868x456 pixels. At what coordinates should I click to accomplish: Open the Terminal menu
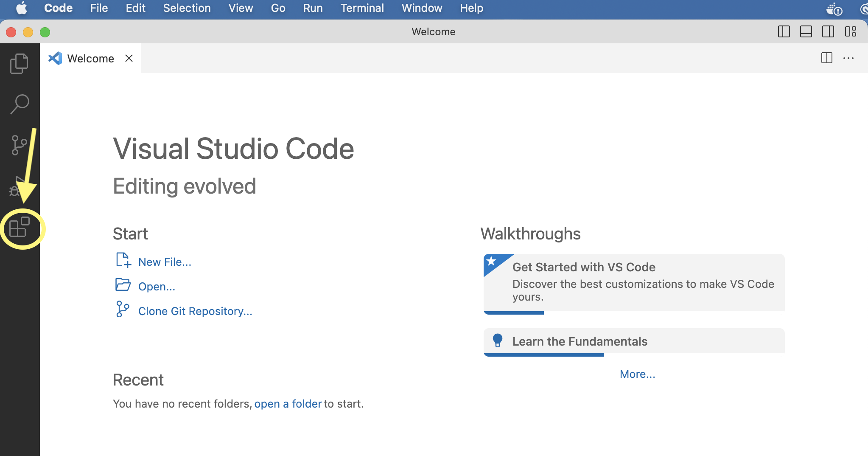(x=362, y=8)
